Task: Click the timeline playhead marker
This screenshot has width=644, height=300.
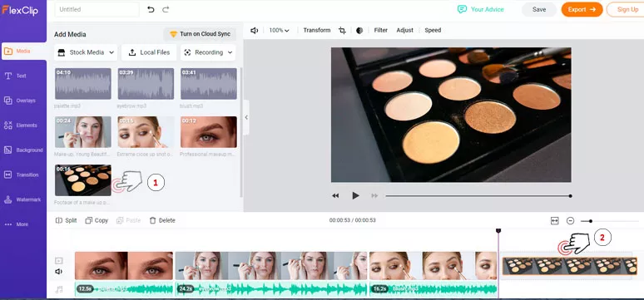Action: pos(498,231)
